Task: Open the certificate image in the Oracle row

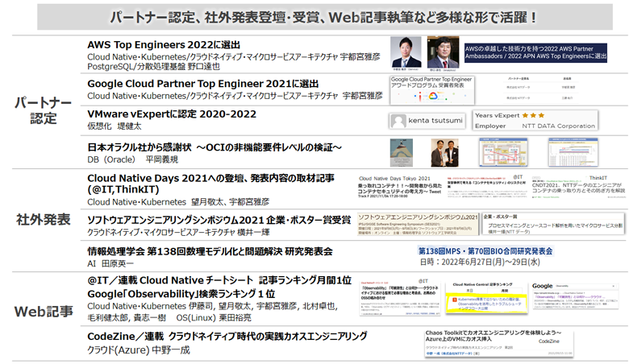Action: (x=402, y=152)
